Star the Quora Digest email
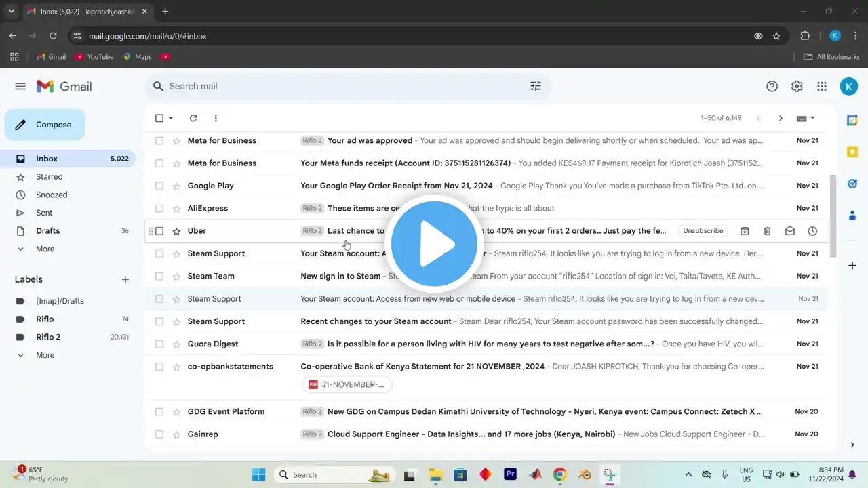This screenshot has height=488, width=868. 176,344
